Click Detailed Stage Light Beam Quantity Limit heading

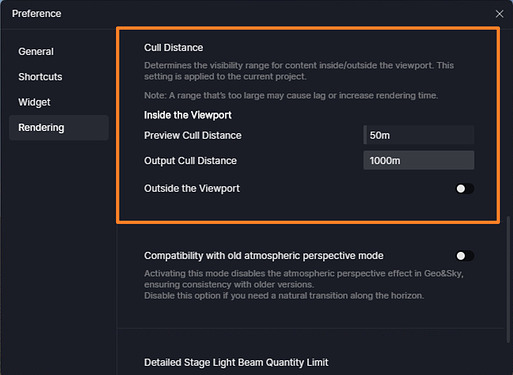coord(236,362)
